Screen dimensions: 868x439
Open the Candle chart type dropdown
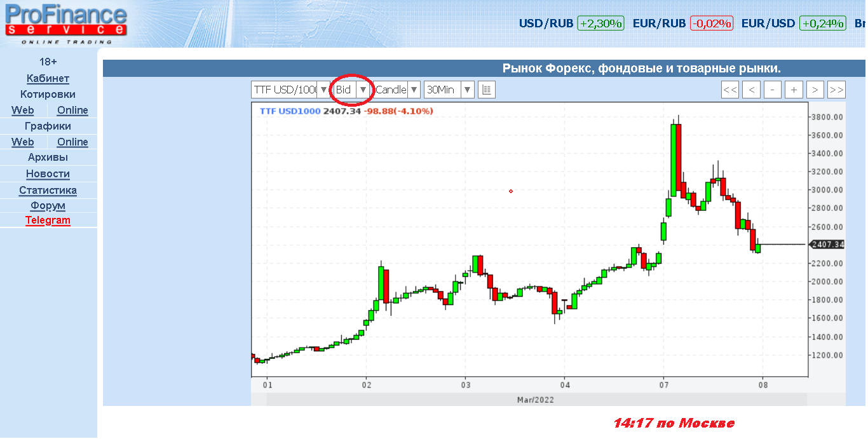tap(397, 90)
